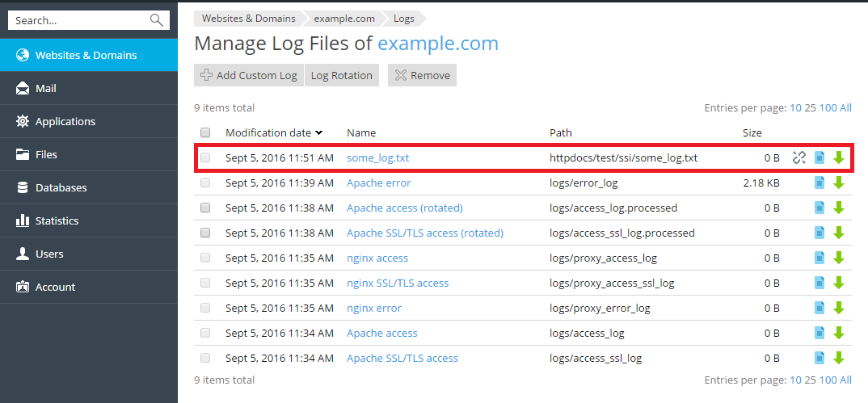Click the Add Custom Log button
868x403 pixels.
coord(249,76)
